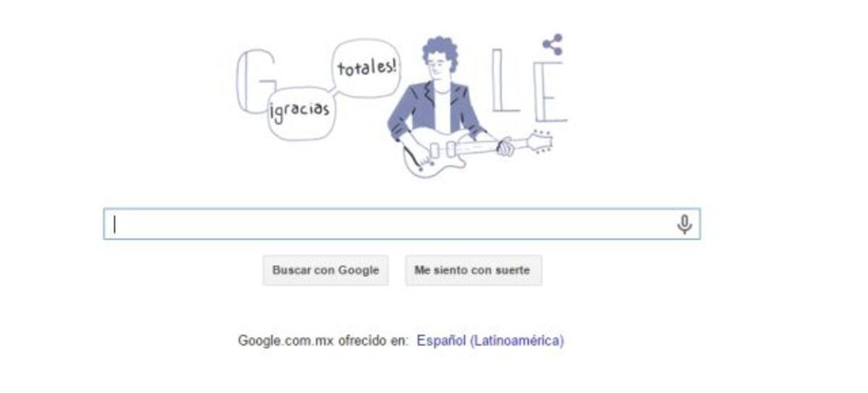Click the "totales!" speech bubble
Image resolution: width=868 pixels, height=393 pixels.
367,67
